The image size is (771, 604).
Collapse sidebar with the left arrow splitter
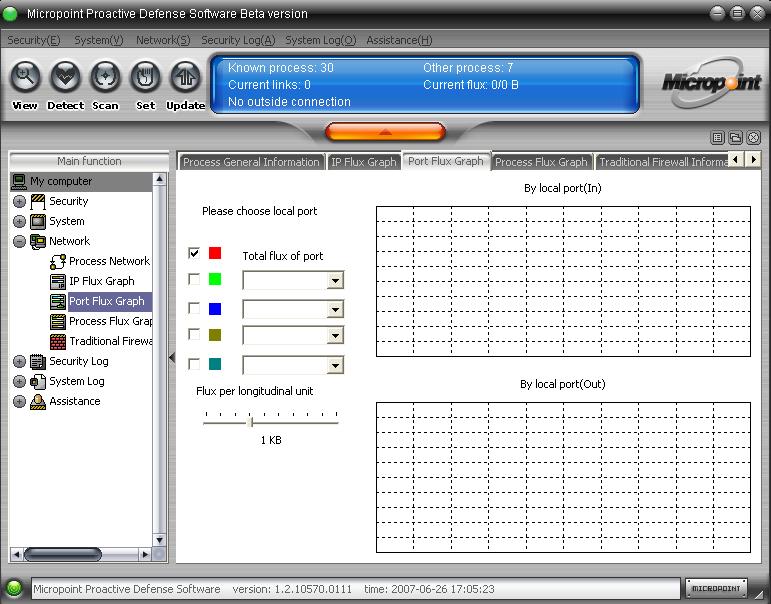(172, 358)
